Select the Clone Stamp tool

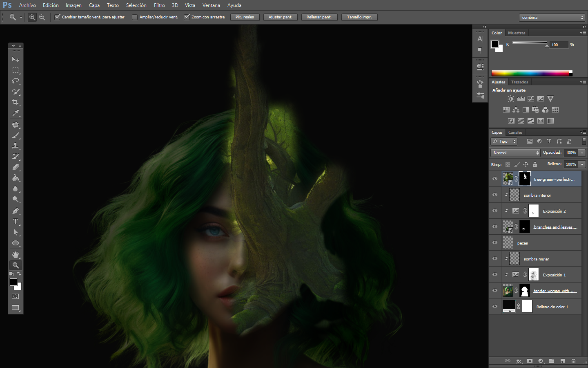tap(16, 146)
